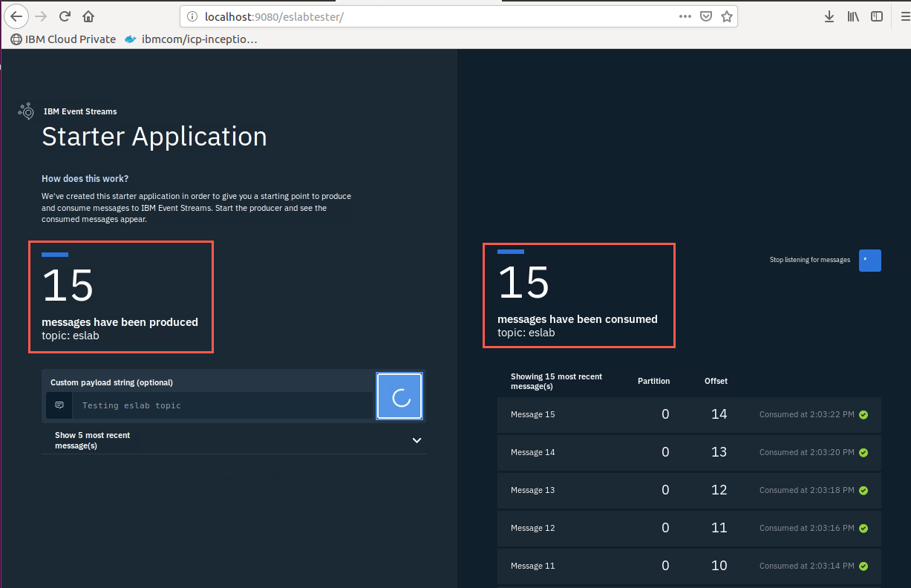This screenshot has width=911, height=588.
Task: Click the producer start/stop spinner button
Action: (400, 396)
